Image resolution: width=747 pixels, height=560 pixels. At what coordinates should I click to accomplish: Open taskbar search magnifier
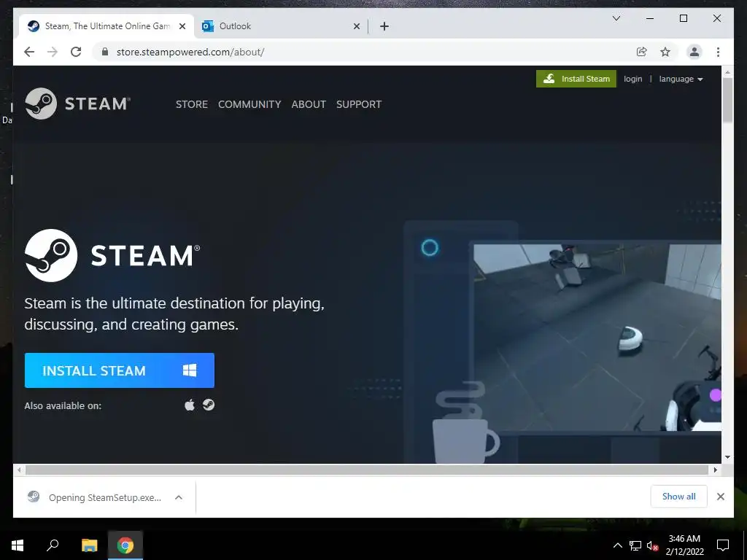click(x=53, y=545)
